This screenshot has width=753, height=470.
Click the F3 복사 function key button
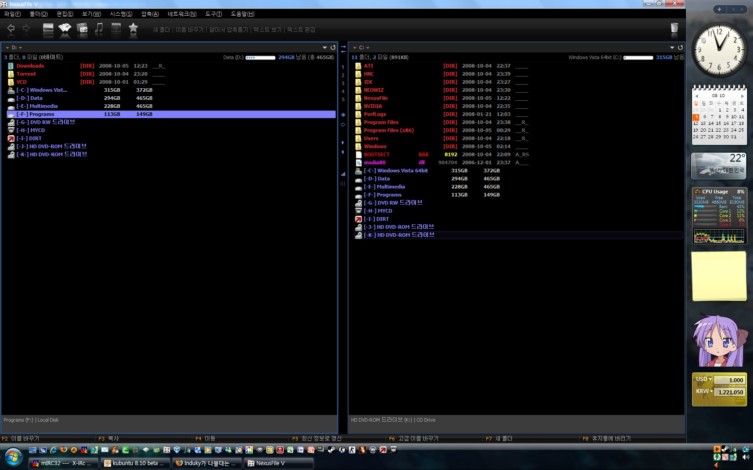click(109, 438)
